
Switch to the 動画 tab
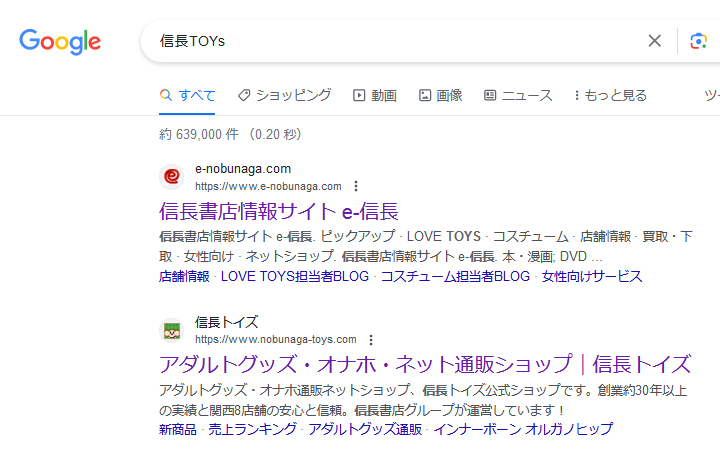(375, 95)
